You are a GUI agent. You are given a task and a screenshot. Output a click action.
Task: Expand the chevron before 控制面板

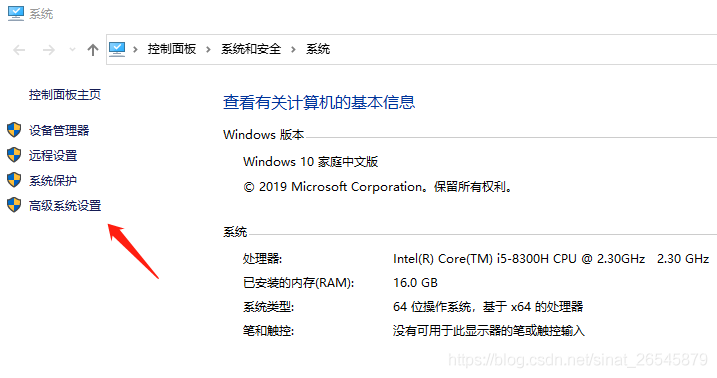[x=135, y=49]
